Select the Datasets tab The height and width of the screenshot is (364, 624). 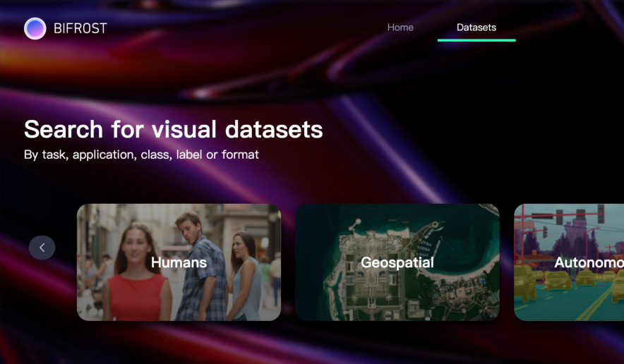pos(476,28)
